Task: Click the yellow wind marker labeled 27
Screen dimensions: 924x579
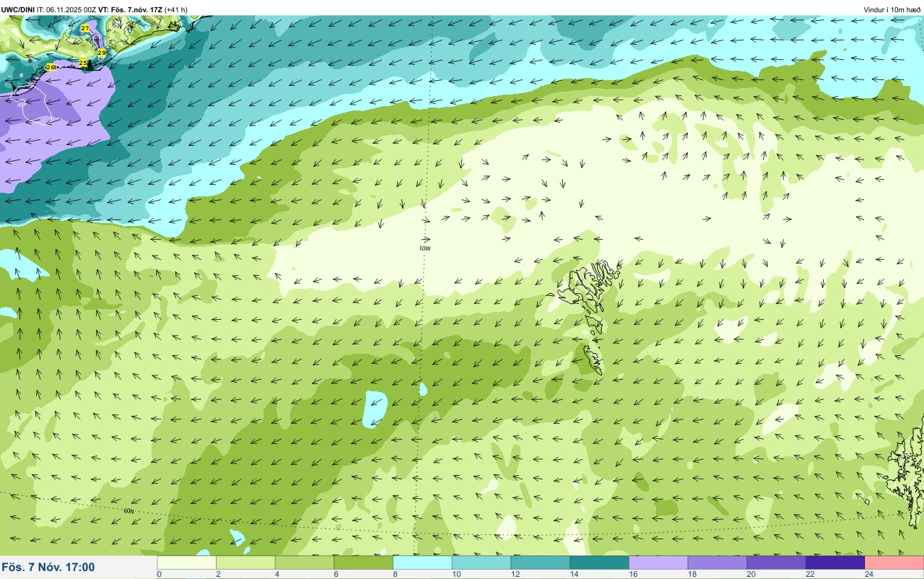Action: pyautogui.click(x=85, y=28)
